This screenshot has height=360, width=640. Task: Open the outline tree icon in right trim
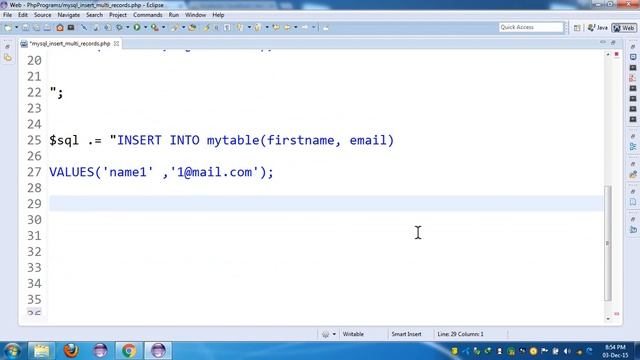coord(633,147)
